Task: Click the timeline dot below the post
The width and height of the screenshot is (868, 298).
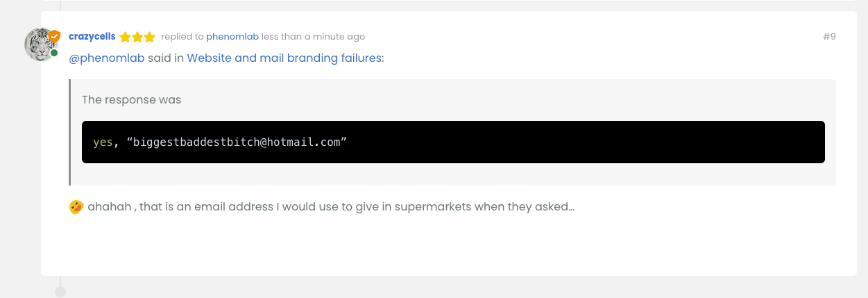Action: (x=60, y=292)
